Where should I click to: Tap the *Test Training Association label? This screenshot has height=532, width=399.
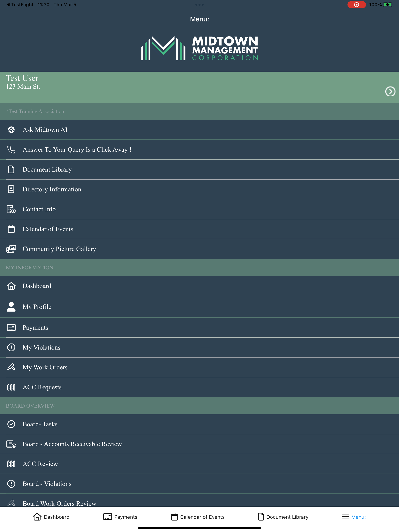pyautogui.click(x=35, y=111)
